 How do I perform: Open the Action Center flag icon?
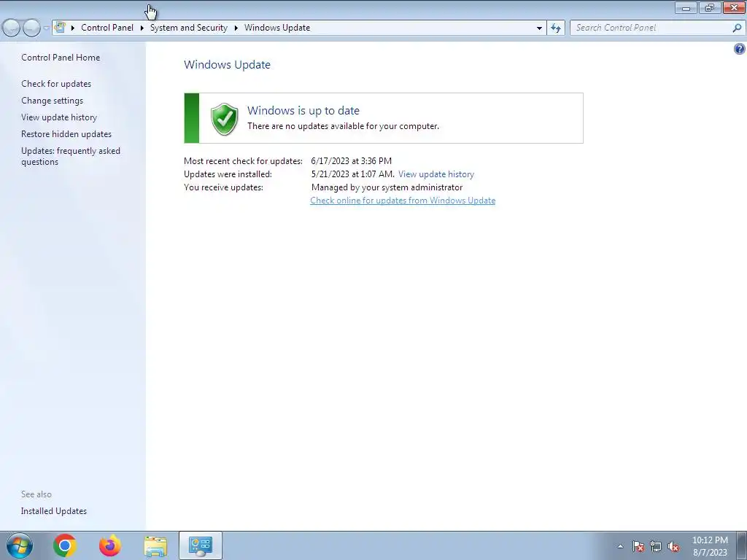pyautogui.click(x=638, y=546)
